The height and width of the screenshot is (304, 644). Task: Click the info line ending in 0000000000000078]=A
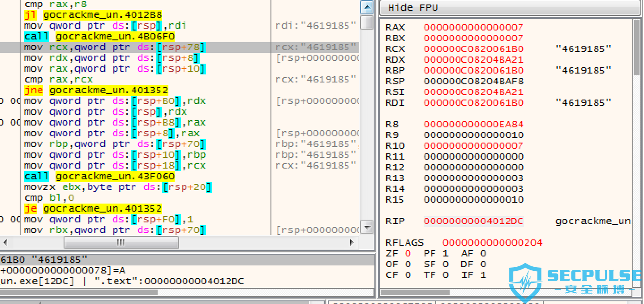pyautogui.click(x=63, y=270)
